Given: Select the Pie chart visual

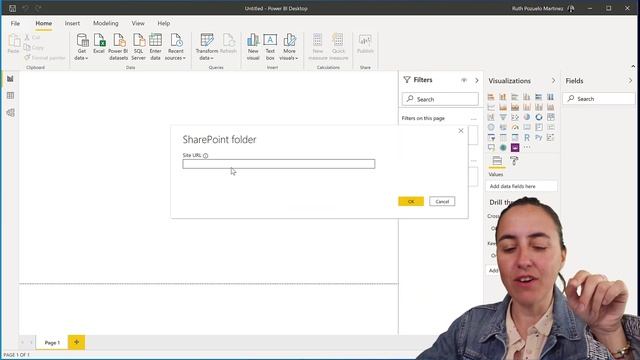Looking at the screenshot, I should 527,117.
